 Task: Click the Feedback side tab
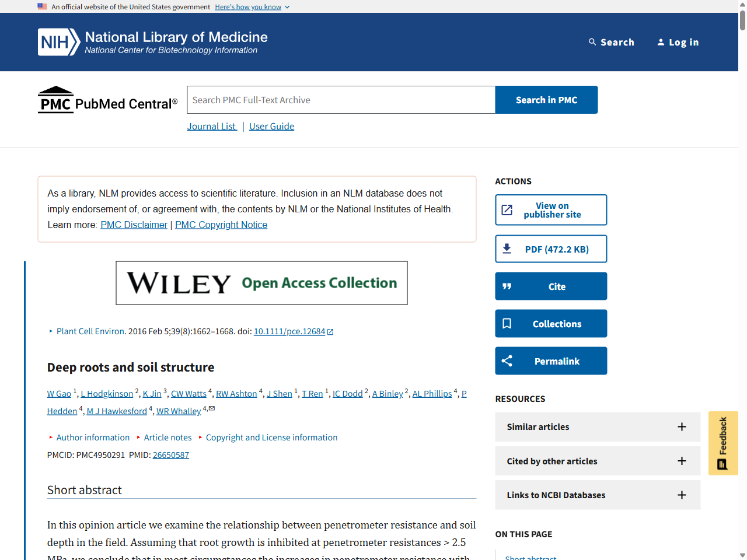pos(723,443)
